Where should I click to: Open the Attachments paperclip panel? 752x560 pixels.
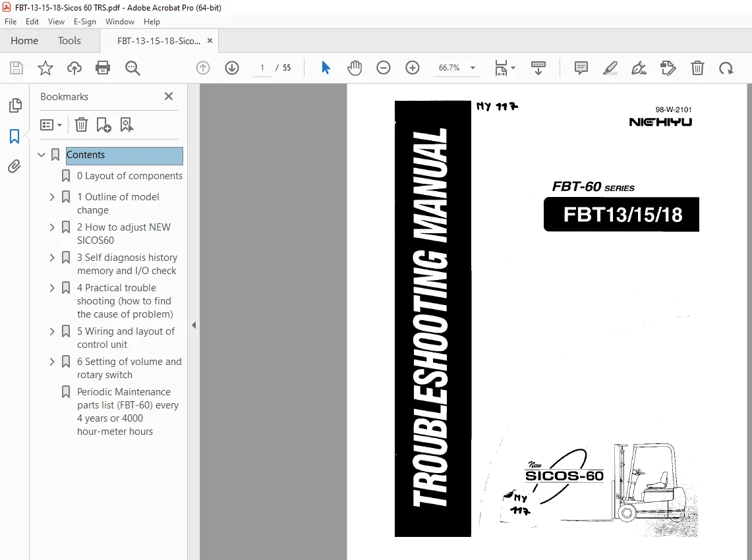pyautogui.click(x=14, y=167)
